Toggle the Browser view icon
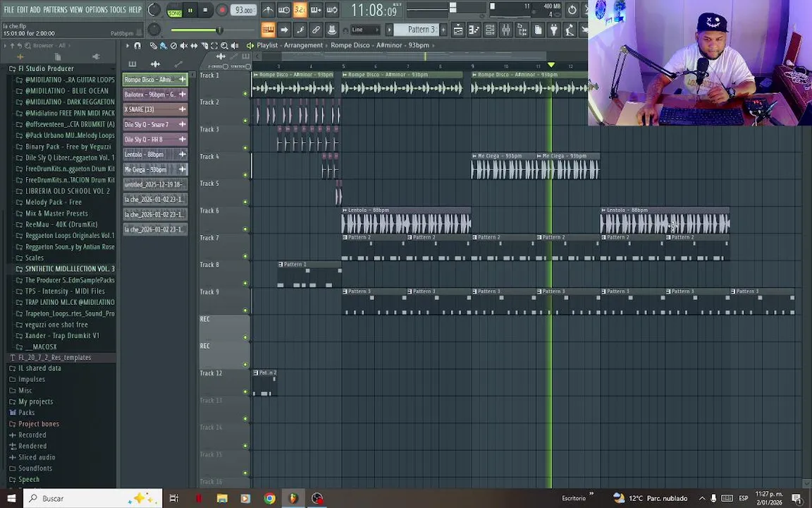 click(x=522, y=30)
